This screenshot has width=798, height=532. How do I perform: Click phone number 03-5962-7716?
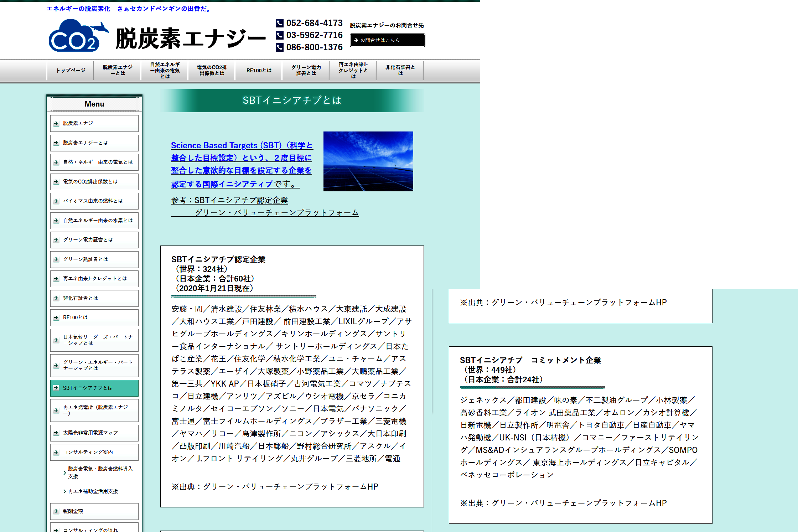point(314,35)
